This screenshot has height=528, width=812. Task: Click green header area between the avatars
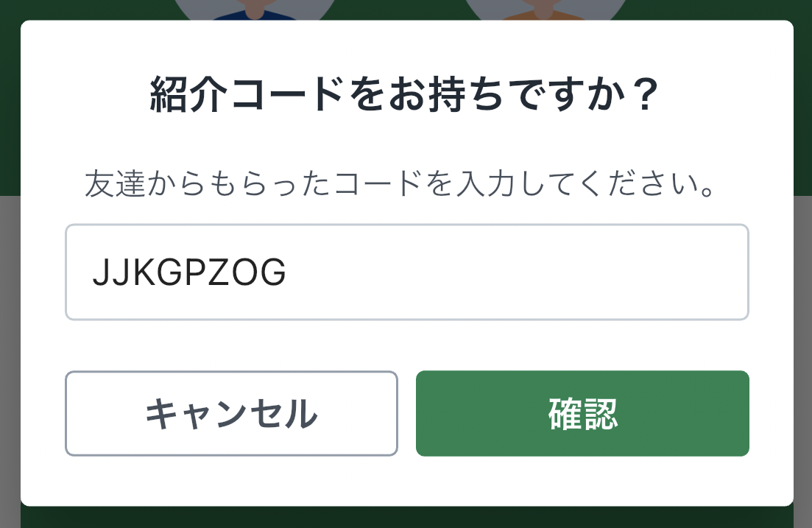[x=400, y=10]
